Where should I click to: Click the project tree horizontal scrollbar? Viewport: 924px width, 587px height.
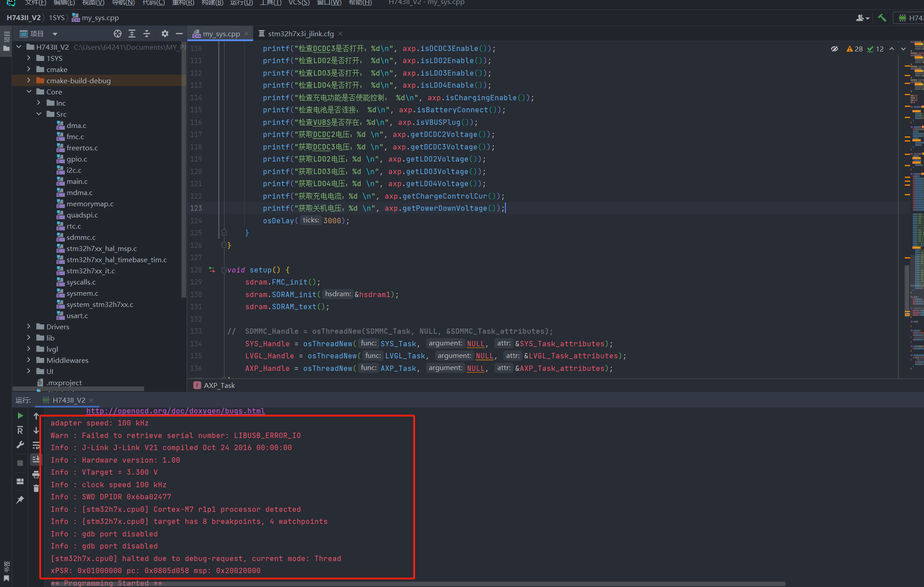click(x=78, y=389)
